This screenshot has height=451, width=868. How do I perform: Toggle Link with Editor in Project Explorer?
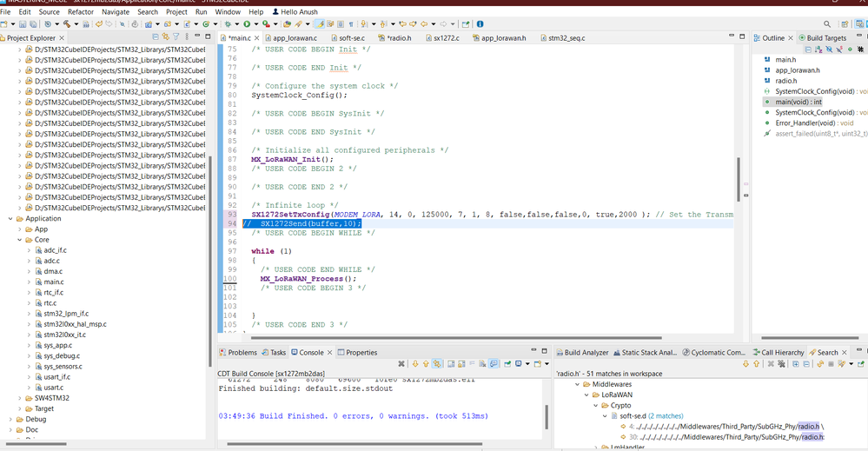(x=165, y=37)
